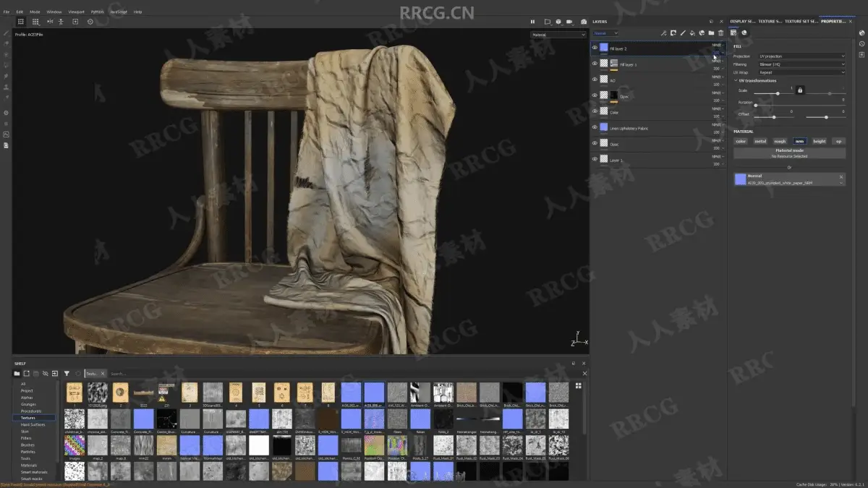Toggle the metal material channel button
The image size is (868, 488).
(760, 141)
